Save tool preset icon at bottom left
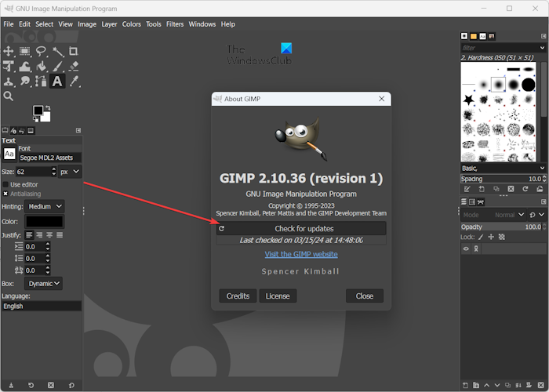The height and width of the screenshot is (392, 549). click(11, 386)
